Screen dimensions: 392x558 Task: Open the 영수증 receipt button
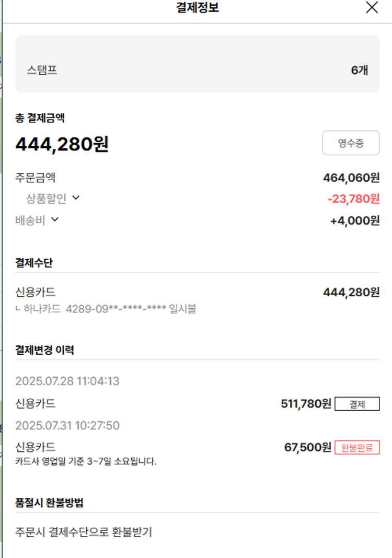point(351,143)
